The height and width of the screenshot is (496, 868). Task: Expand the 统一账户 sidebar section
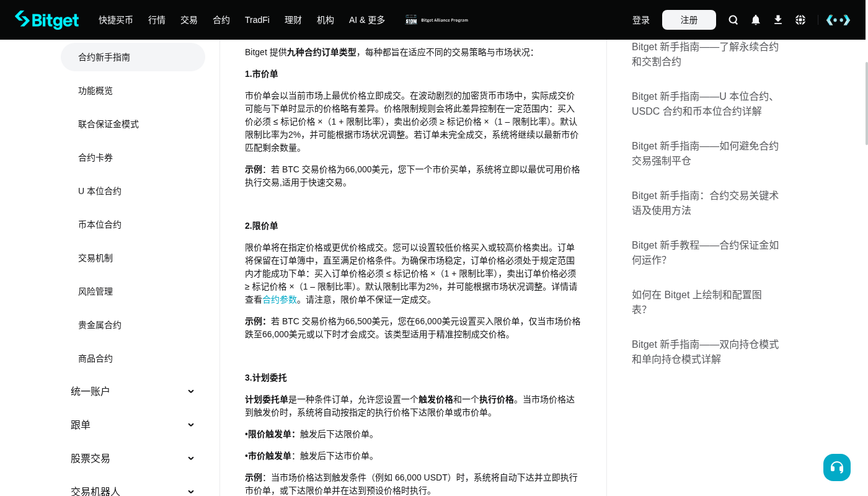coord(133,391)
